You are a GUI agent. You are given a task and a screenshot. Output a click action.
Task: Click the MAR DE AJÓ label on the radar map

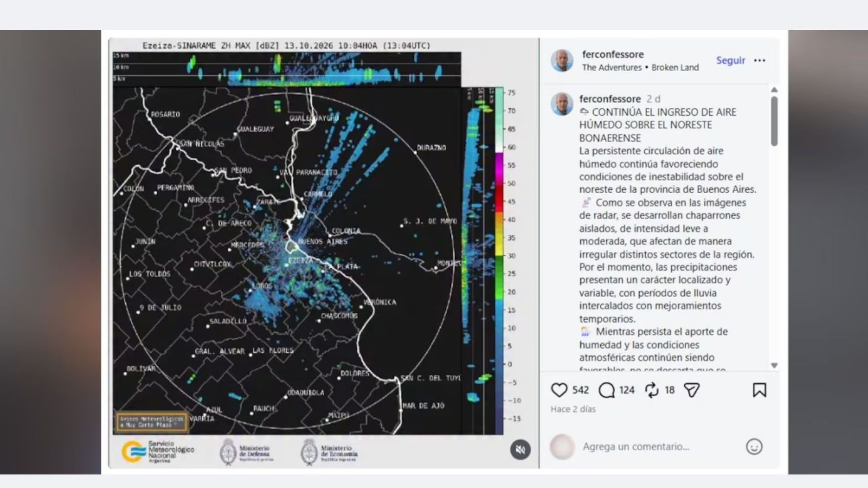(x=423, y=406)
